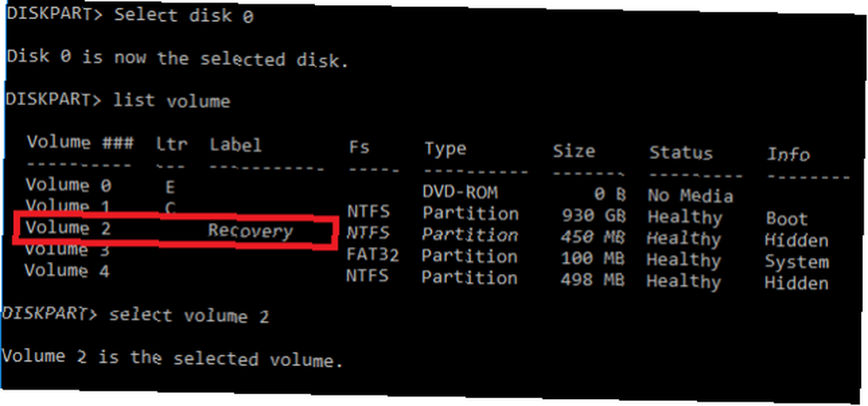Viewport: 868px width, 406px height.
Task: Click the 'System' info entry
Action: pyautogui.click(x=797, y=262)
